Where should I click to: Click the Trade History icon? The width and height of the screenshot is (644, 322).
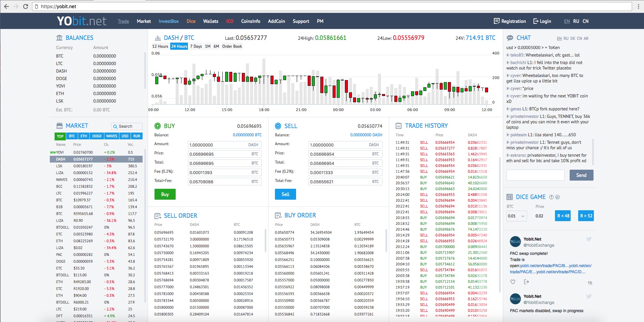(x=398, y=126)
